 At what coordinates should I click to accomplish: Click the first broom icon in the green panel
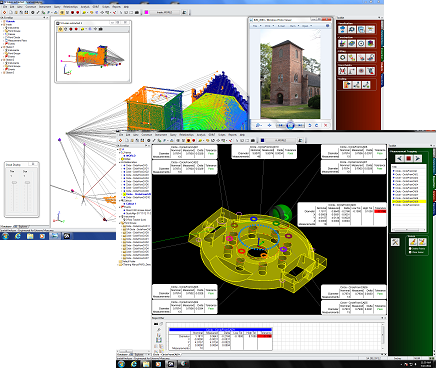pos(413,241)
